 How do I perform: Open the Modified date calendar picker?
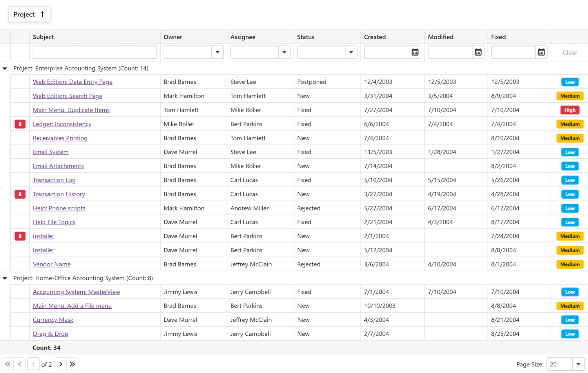coord(478,53)
